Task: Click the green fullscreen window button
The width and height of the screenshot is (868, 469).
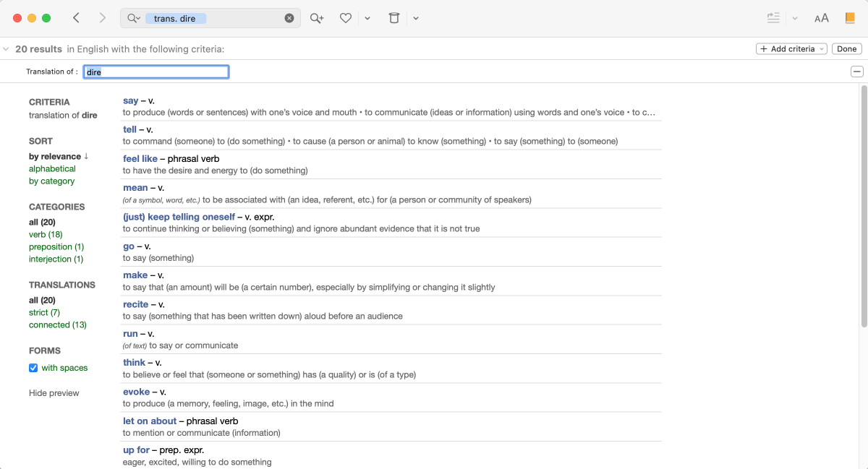Action: (46, 18)
